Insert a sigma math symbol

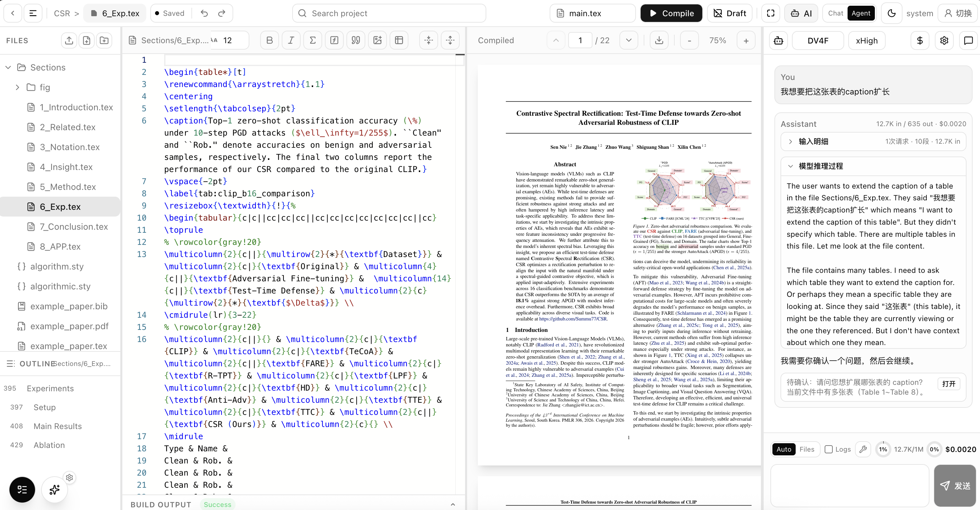[x=313, y=40]
